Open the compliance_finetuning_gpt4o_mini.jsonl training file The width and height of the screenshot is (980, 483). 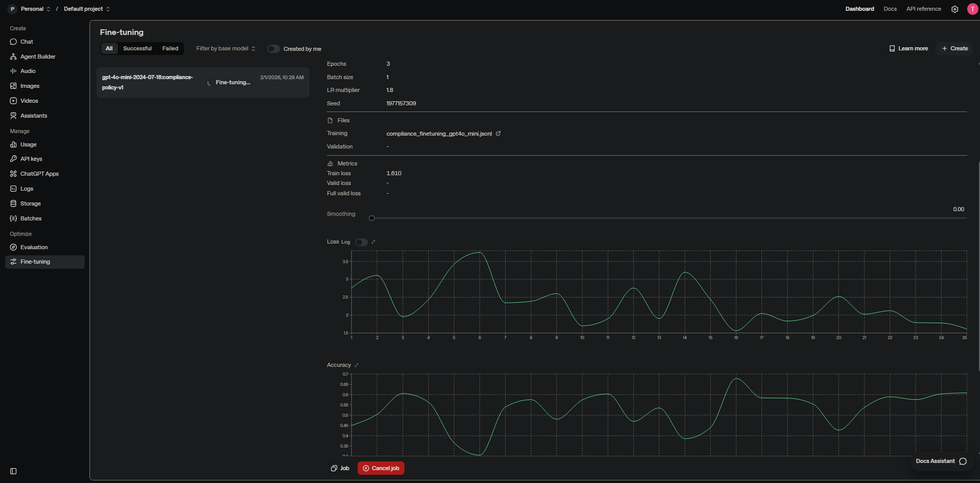439,134
